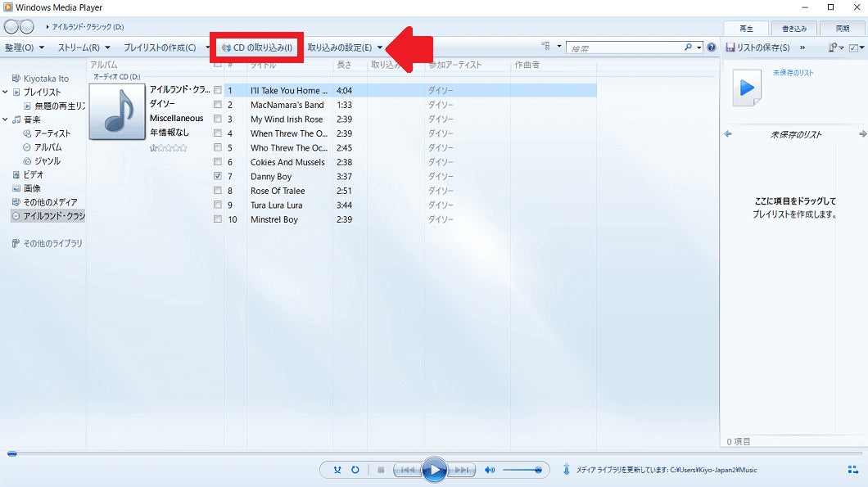Image resolution: width=868 pixels, height=487 pixels.
Task: Check track 5 Who Threw The Oc...
Action: [x=218, y=148]
